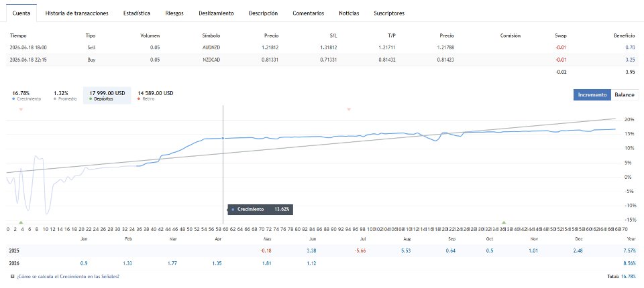Click the pink withdrawal marker at top-left of chart
644x288 pixels.
21,110
